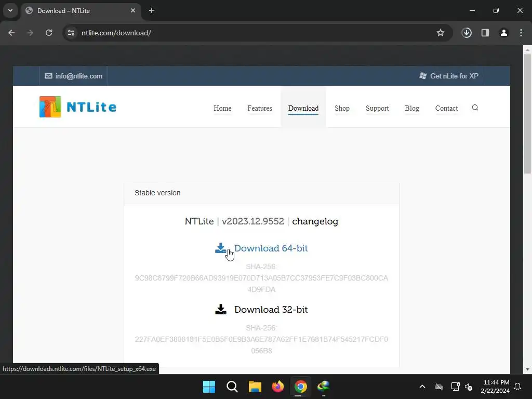Image resolution: width=532 pixels, height=399 pixels.
Task: Open the Windows Start menu
Action: [x=209, y=387]
